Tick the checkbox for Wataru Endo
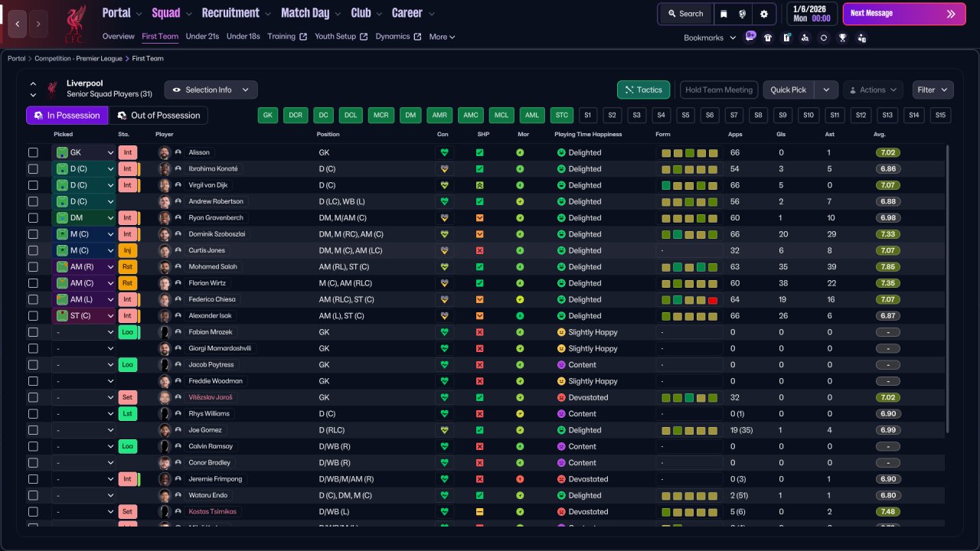 tap(33, 495)
